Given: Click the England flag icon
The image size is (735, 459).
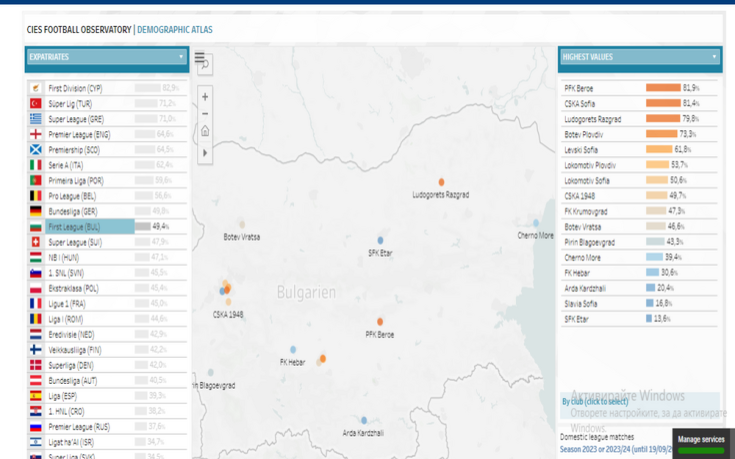Looking at the screenshot, I should coord(36,134).
